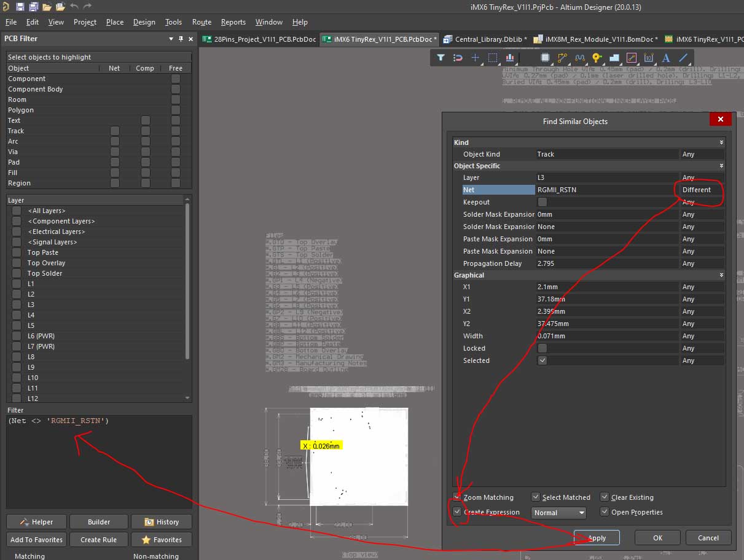
Task: Select the Place String text tool
Action: pyautogui.click(x=666, y=58)
